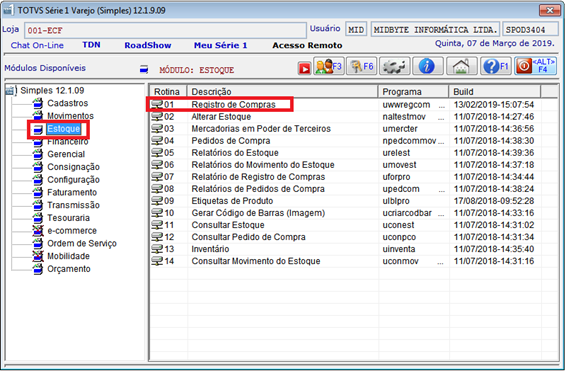
Task: Click the routine icon in row 11
Action: tap(157, 225)
